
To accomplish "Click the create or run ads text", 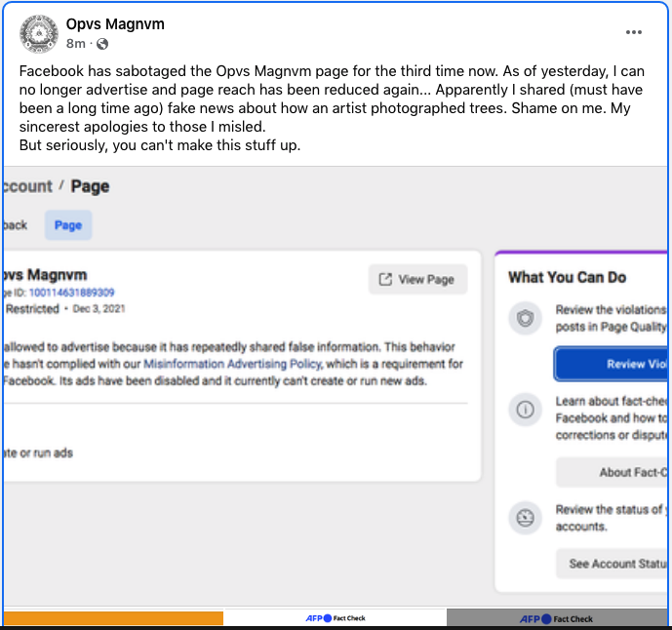I will point(38,453).
